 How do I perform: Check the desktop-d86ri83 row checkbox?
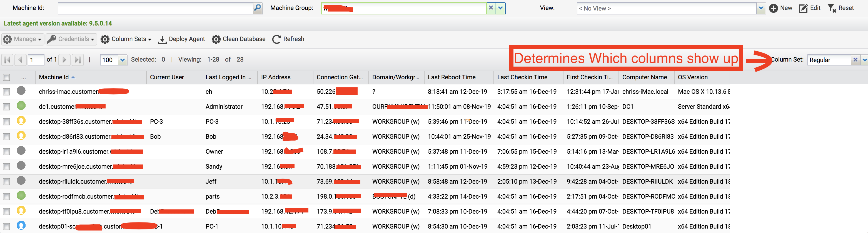coord(6,137)
